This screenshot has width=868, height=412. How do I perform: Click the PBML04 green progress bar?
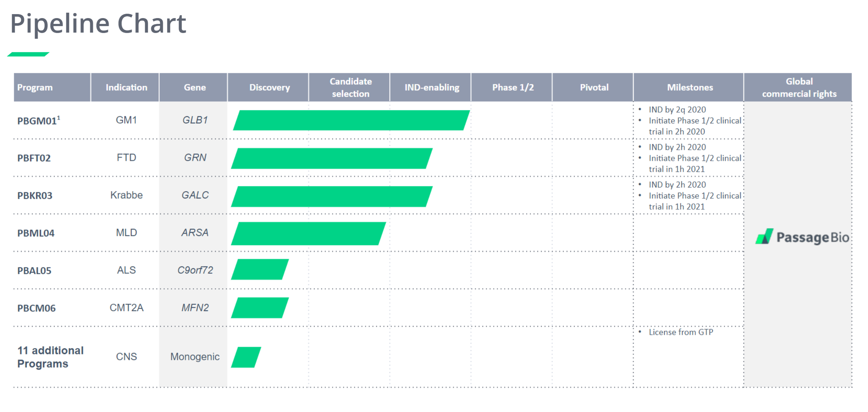[308, 234]
